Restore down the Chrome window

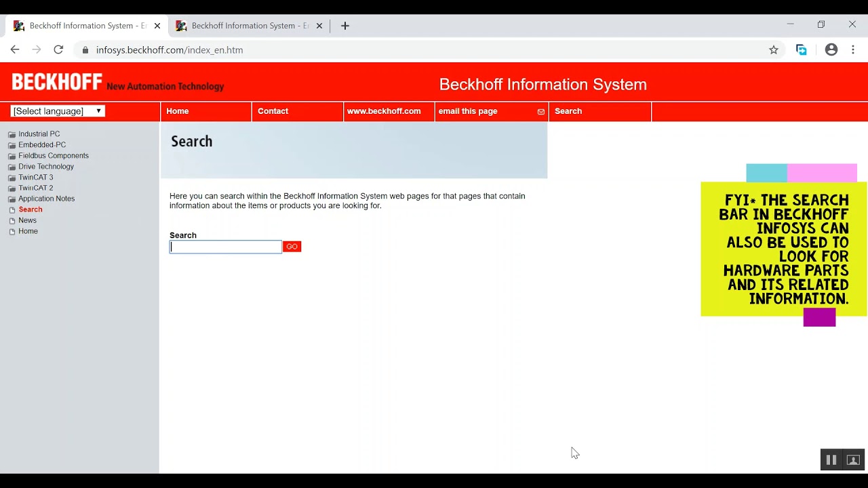pyautogui.click(x=821, y=24)
